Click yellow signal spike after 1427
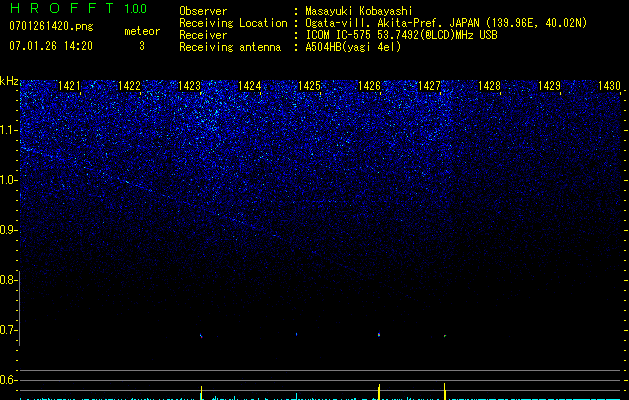 pos(444,391)
